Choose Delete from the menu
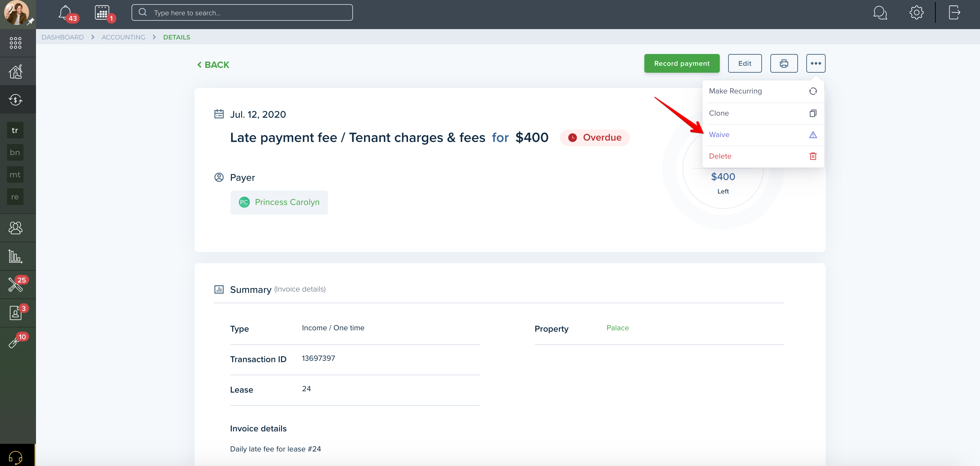980x466 pixels. pyautogui.click(x=763, y=156)
